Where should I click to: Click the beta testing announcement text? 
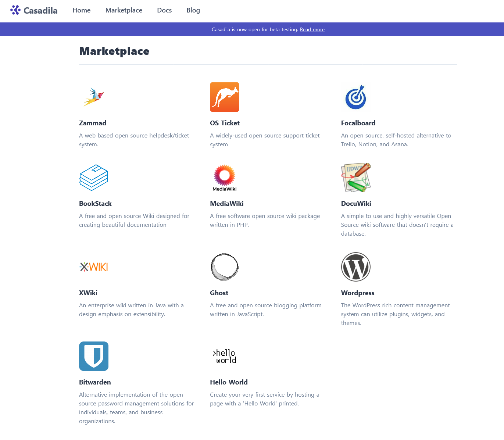(255, 29)
